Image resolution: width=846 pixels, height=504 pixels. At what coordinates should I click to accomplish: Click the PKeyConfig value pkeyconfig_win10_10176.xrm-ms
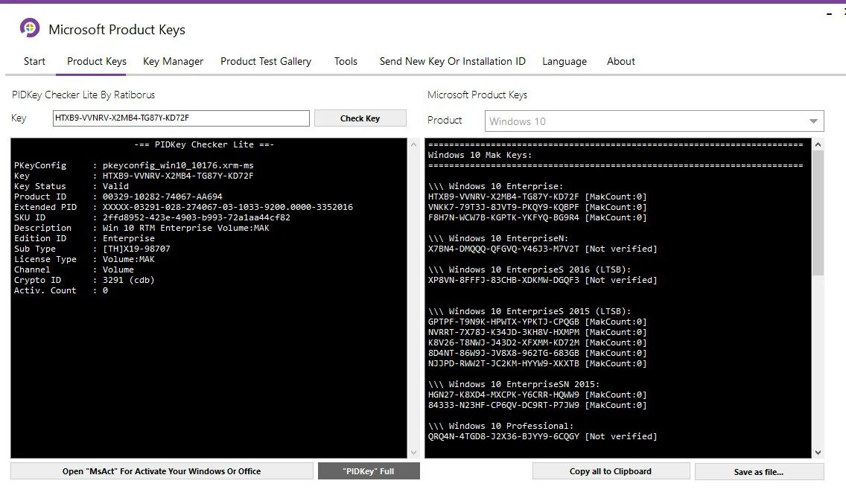coord(178,165)
